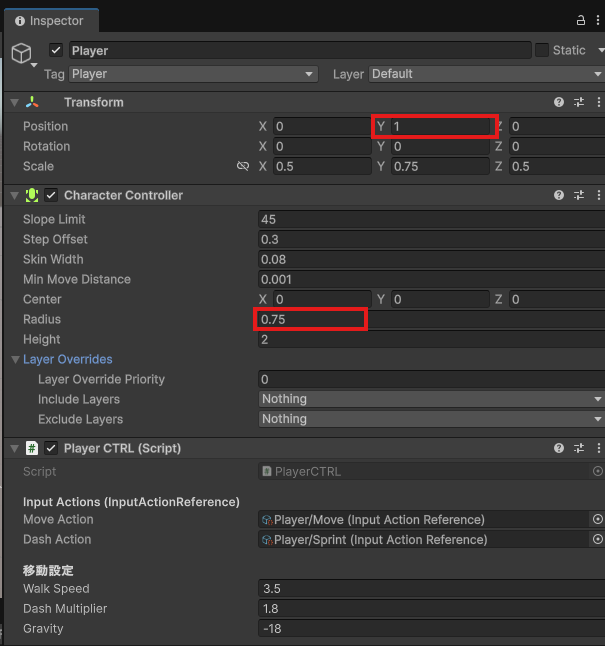Open the Layer dropdown showing Default
605x646 pixels.
(486, 74)
